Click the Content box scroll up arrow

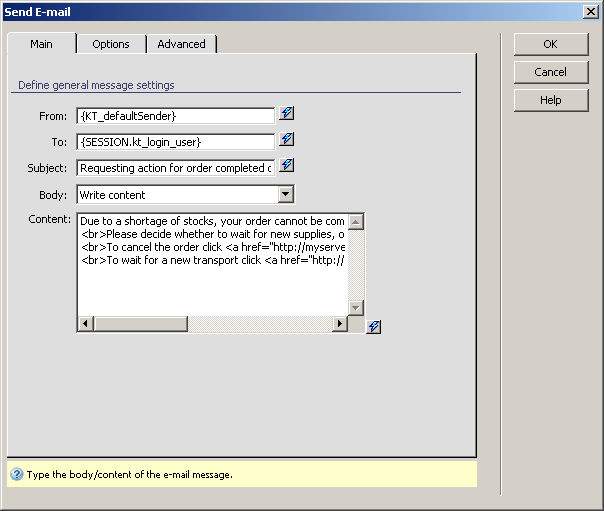pos(356,221)
